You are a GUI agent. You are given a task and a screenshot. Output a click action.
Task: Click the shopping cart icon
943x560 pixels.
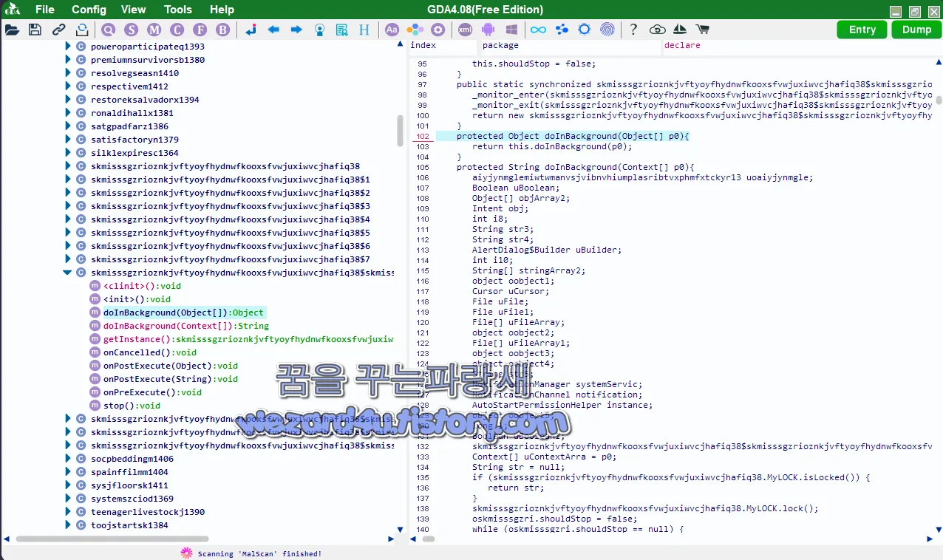pyautogui.click(x=703, y=30)
